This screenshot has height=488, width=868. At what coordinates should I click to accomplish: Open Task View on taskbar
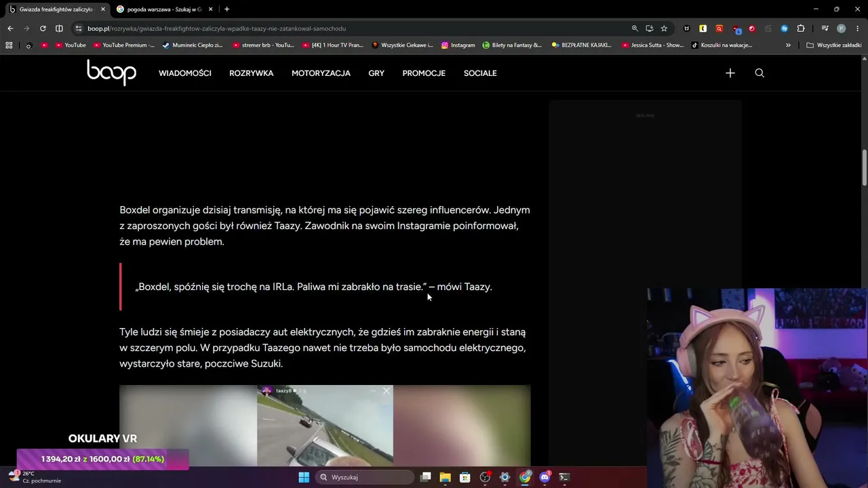(425, 477)
